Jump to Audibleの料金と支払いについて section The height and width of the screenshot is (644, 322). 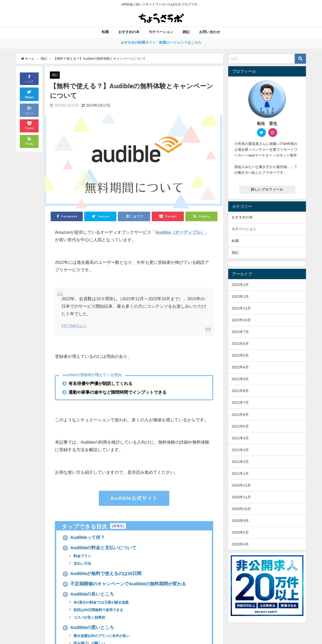pos(103,548)
